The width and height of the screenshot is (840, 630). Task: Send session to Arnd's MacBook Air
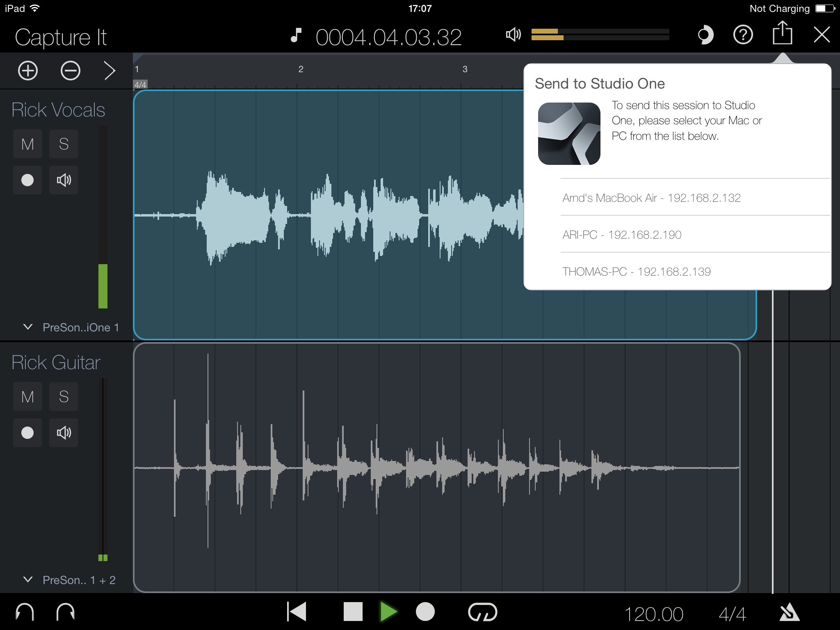pos(695,198)
